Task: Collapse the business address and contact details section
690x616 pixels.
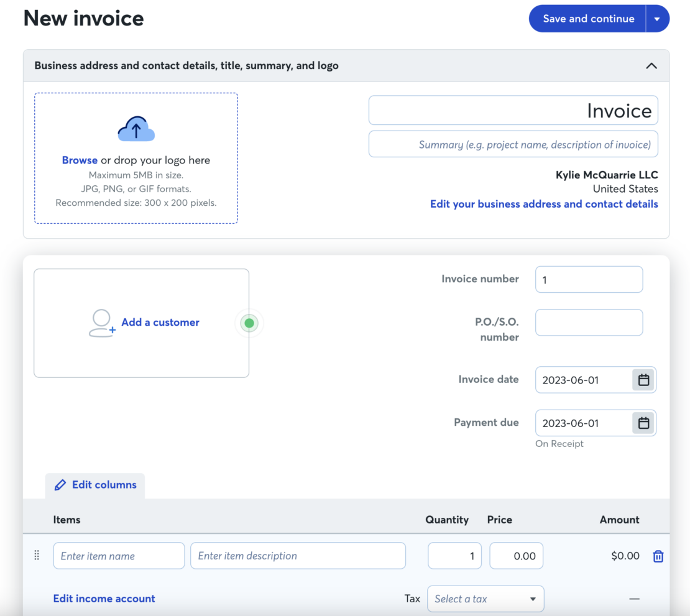Action: click(x=651, y=65)
